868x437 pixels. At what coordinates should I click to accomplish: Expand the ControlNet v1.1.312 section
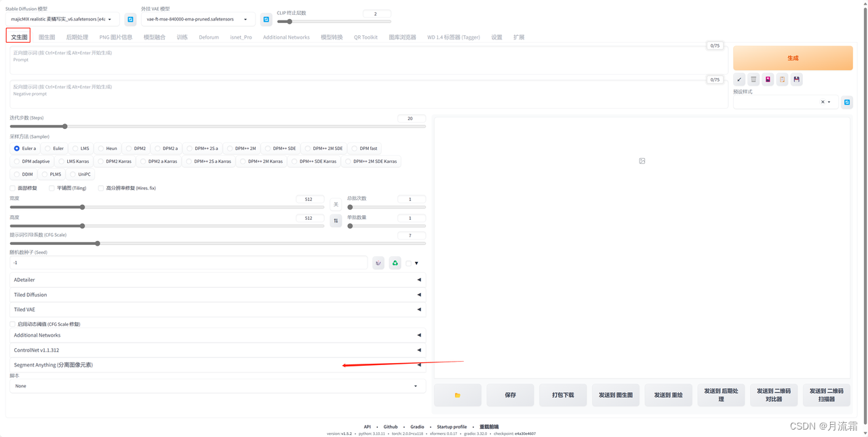(x=218, y=350)
